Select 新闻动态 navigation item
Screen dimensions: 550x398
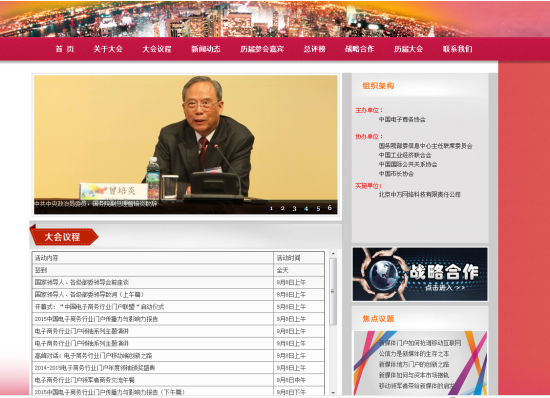pyautogui.click(x=206, y=49)
